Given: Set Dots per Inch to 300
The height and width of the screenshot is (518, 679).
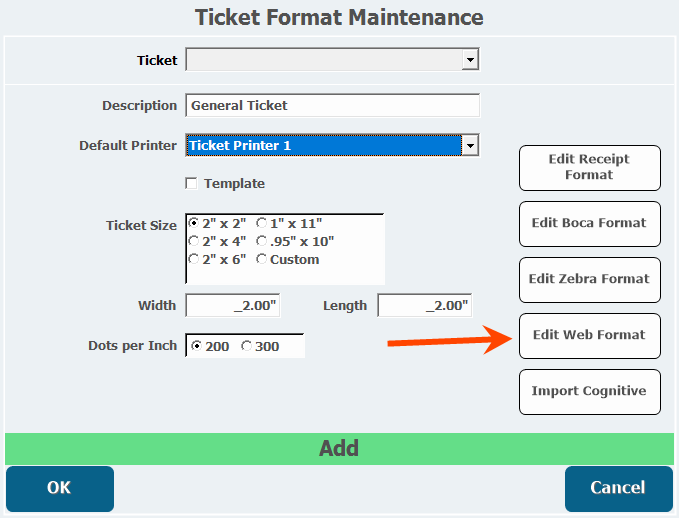Looking at the screenshot, I should 247,346.
